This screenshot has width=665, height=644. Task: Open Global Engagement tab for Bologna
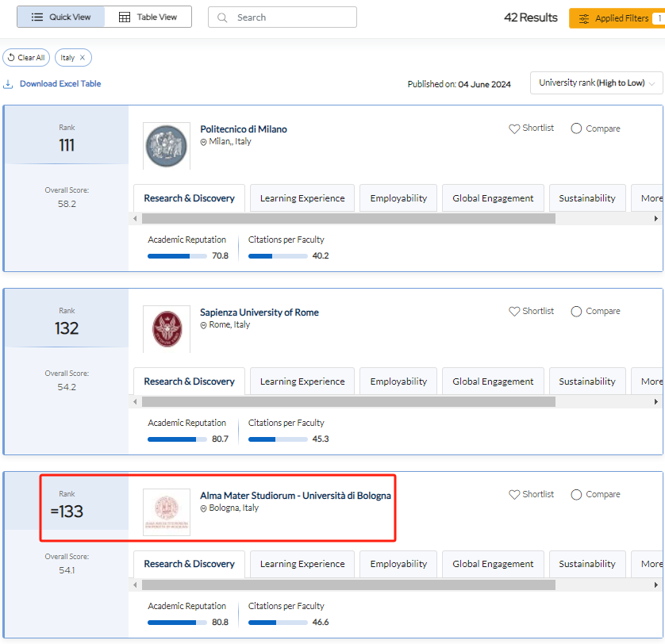click(x=493, y=564)
